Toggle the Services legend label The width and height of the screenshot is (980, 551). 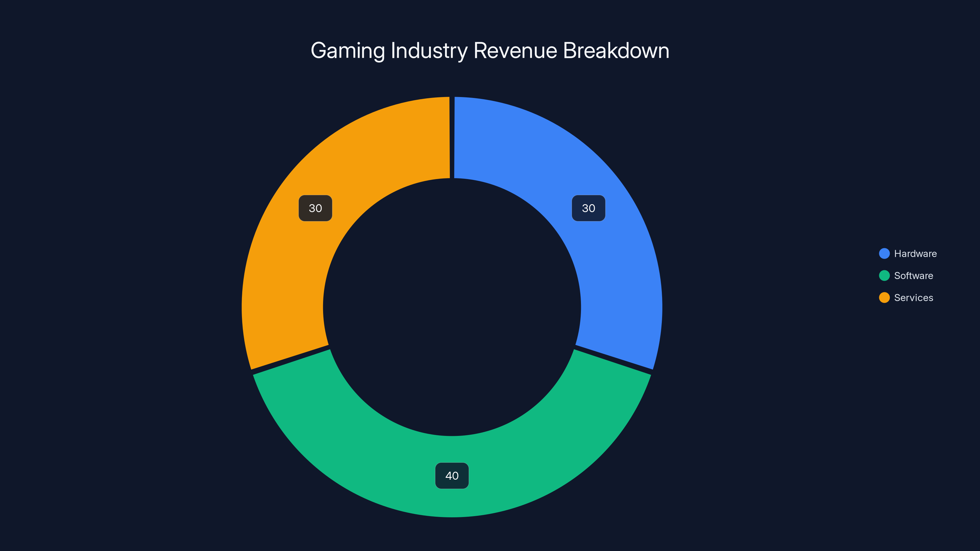[x=914, y=298]
